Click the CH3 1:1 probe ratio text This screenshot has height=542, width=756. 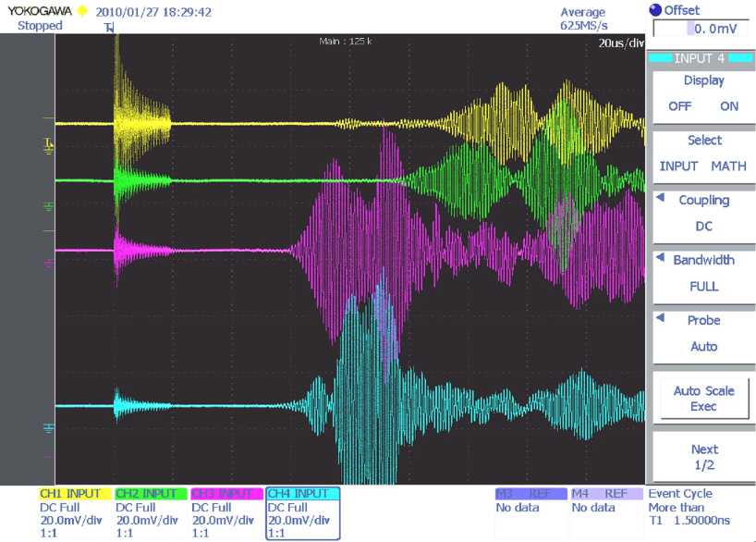click(201, 534)
